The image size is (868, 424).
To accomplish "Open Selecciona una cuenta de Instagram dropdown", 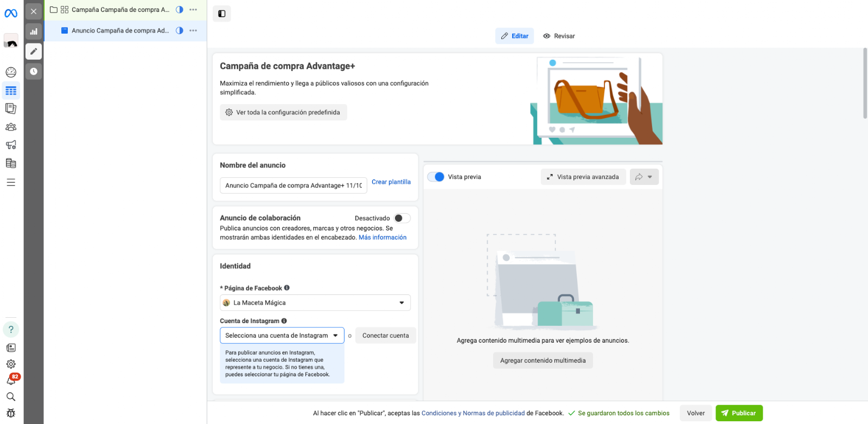I will [282, 336].
